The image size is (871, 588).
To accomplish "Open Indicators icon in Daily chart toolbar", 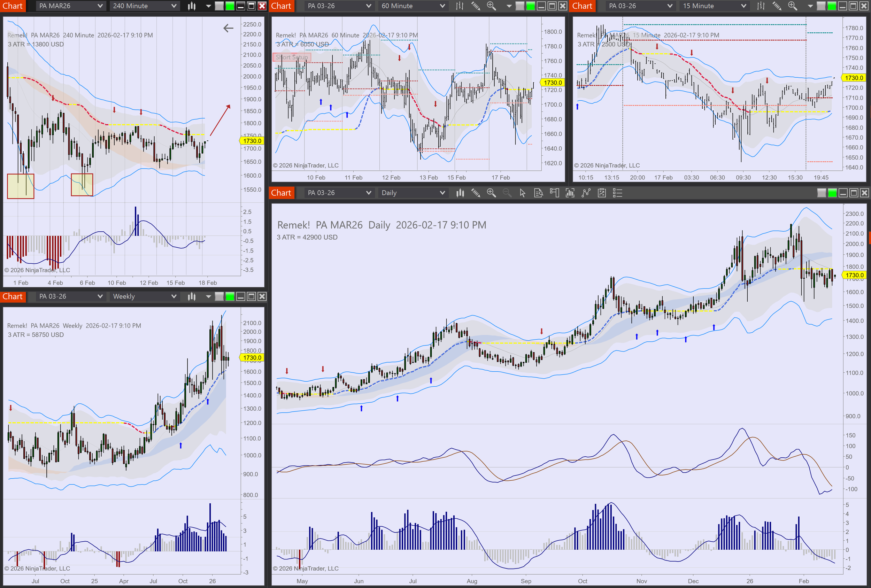I will [x=570, y=193].
